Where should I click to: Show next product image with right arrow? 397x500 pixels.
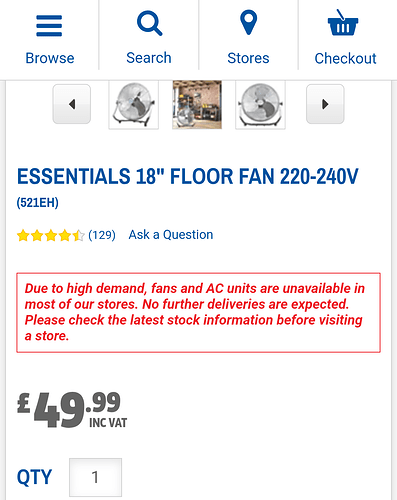(x=325, y=104)
